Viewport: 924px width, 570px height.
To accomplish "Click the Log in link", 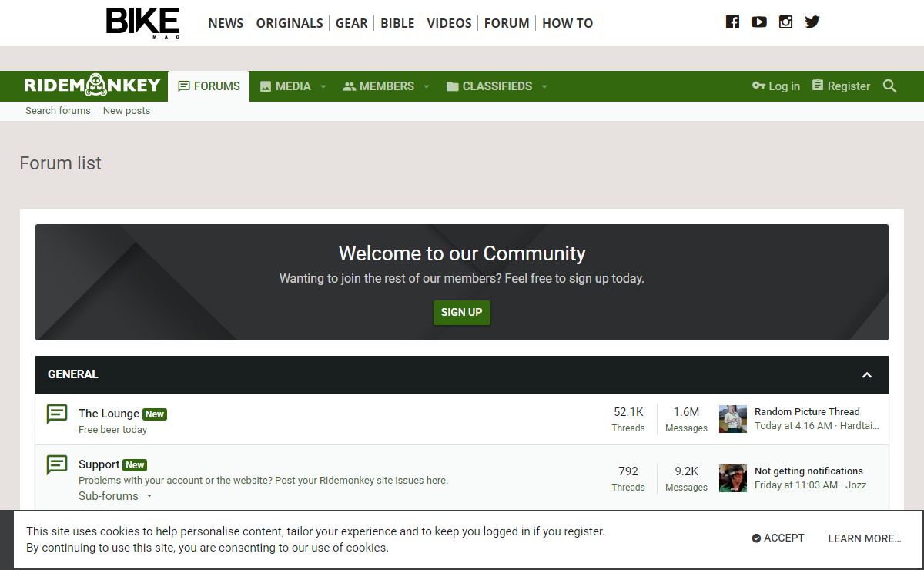I will tap(776, 86).
